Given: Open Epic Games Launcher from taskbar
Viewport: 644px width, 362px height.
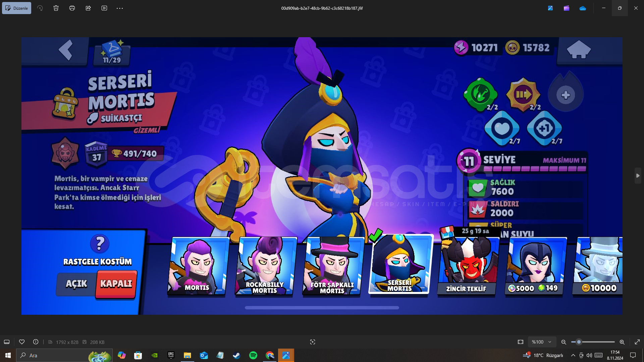Looking at the screenshot, I should click(x=171, y=355).
